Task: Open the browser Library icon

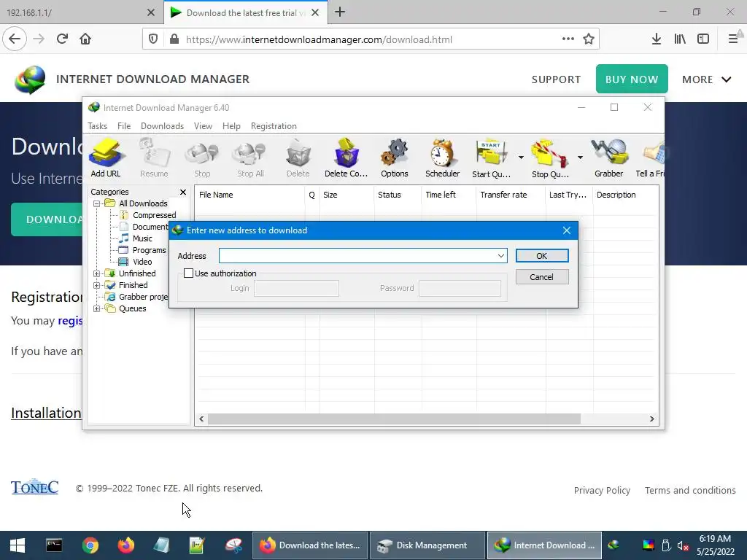Action: coord(680,39)
